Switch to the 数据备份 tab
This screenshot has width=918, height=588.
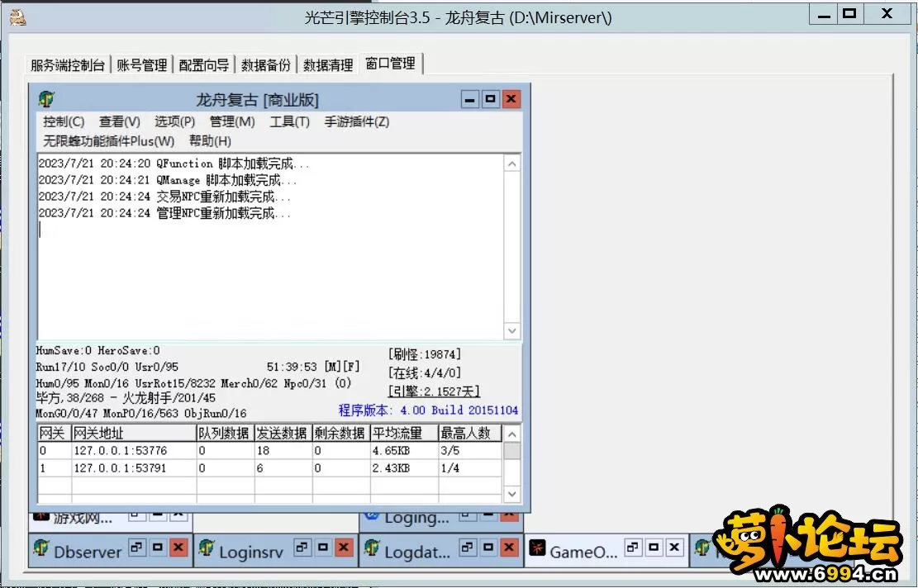pyautogui.click(x=266, y=65)
